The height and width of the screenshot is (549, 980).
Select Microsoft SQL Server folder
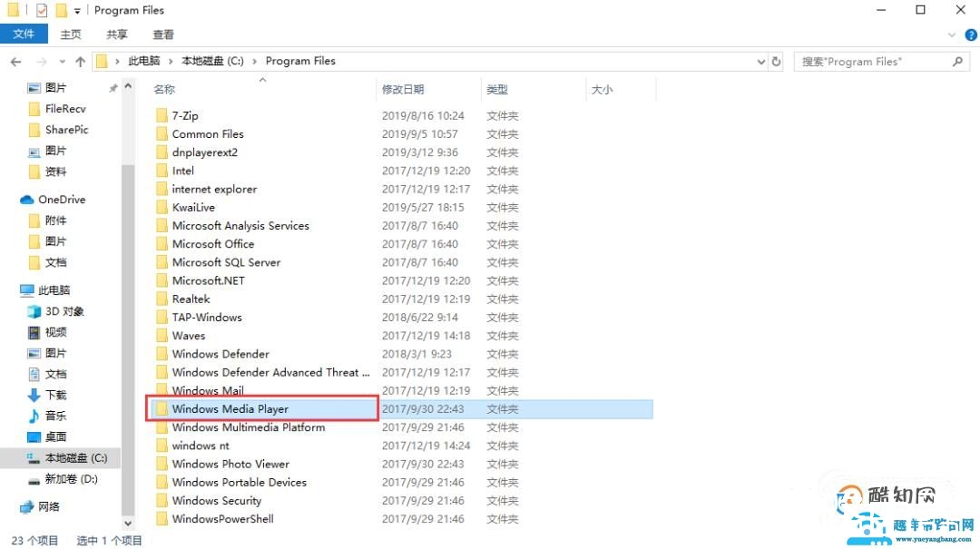[226, 262]
